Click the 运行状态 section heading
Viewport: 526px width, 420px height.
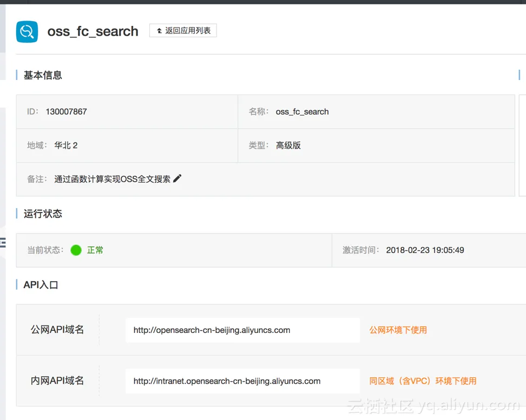(43, 214)
